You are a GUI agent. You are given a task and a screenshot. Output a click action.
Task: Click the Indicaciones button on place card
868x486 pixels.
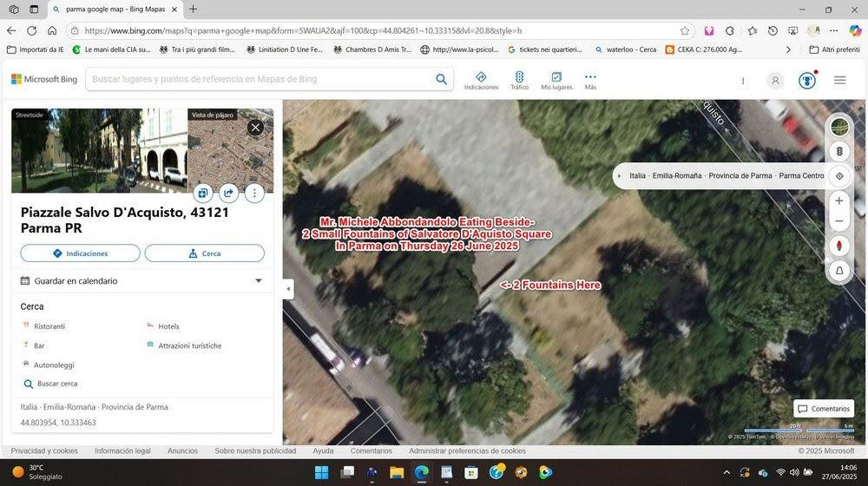[80, 253]
